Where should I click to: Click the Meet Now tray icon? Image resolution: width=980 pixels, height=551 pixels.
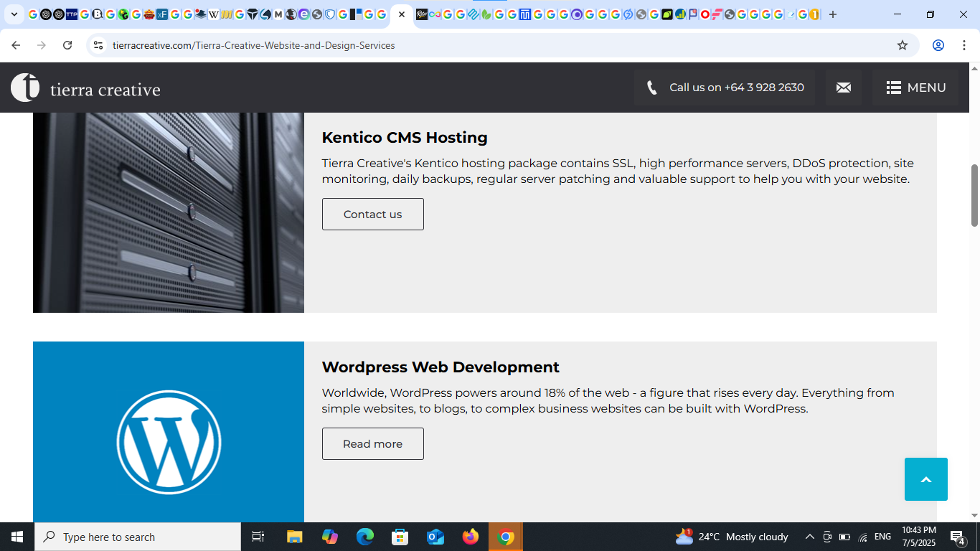(827, 537)
